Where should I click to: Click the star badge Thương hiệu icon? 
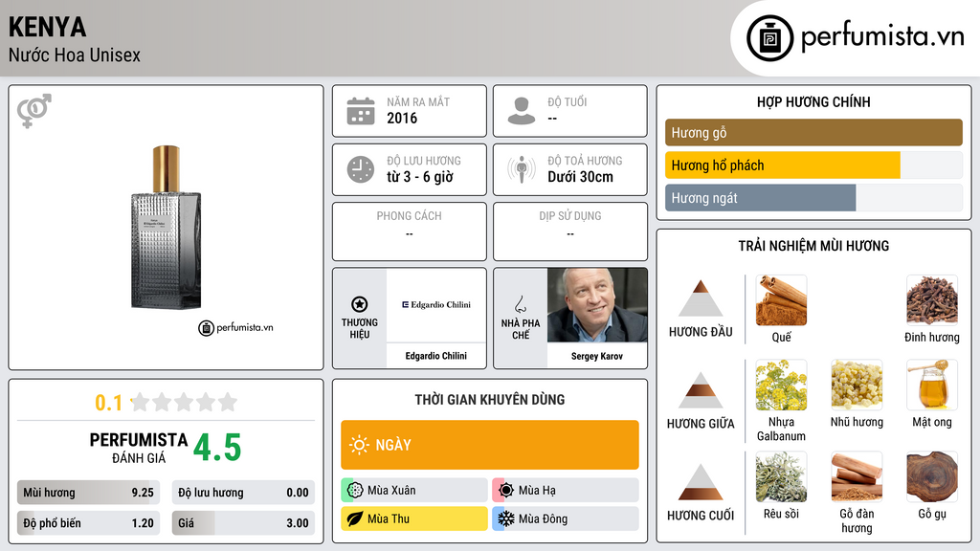click(x=360, y=304)
